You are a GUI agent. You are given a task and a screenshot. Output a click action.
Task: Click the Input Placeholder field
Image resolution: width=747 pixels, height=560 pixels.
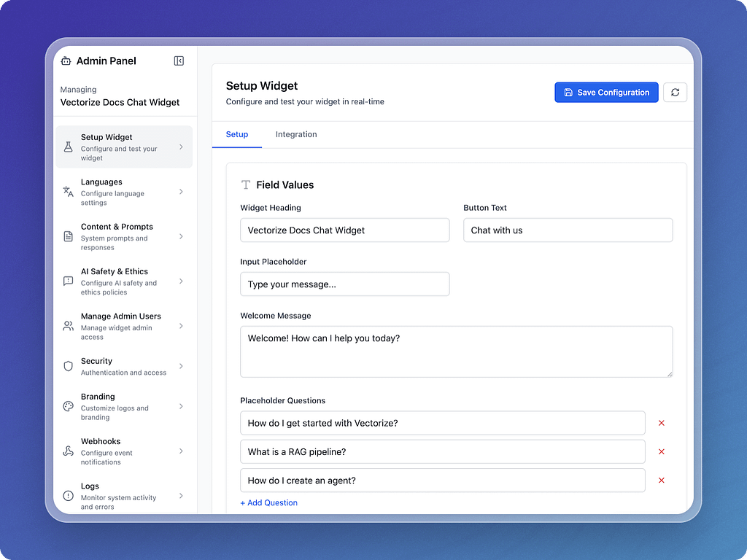(x=345, y=284)
